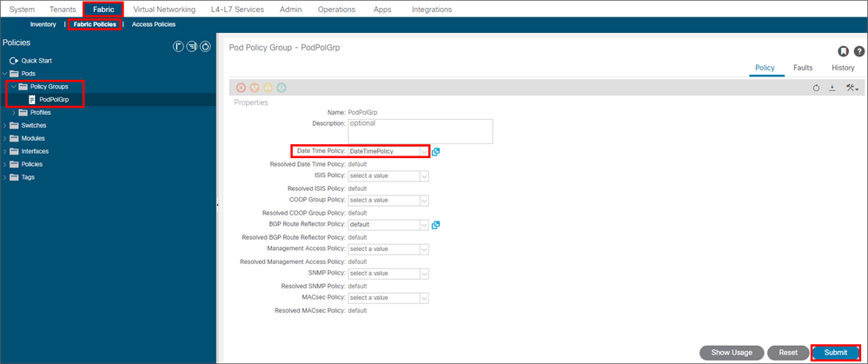Viewport: 868px width, 364px height.
Task: Open the Integrations menu
Action: (432, 10)
